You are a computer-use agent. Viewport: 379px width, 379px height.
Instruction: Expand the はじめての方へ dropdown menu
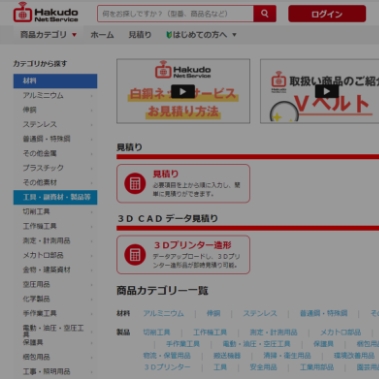coord(201,35)
